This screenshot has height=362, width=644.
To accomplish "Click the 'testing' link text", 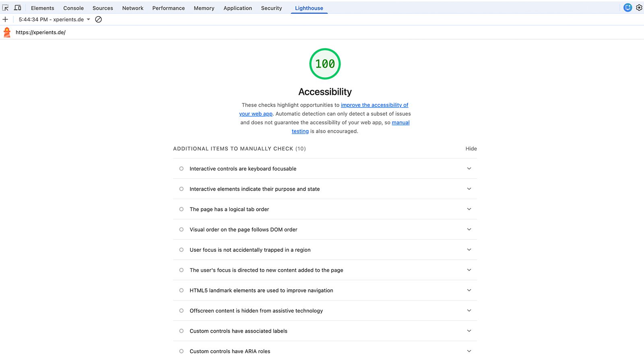I will 300,131.
